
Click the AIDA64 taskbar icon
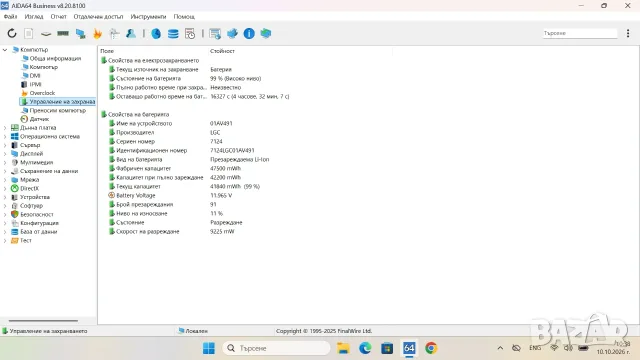(409, 348)
